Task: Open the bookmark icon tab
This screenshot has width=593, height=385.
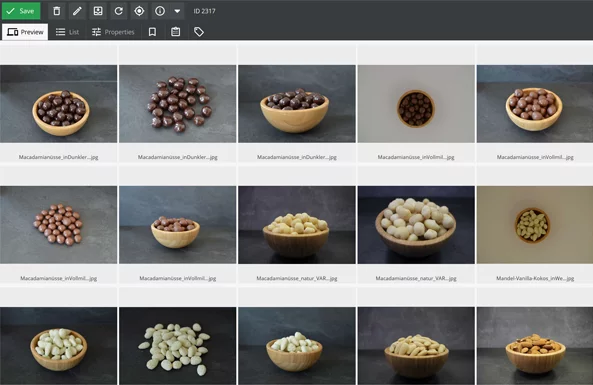Action: click(152, 32)
